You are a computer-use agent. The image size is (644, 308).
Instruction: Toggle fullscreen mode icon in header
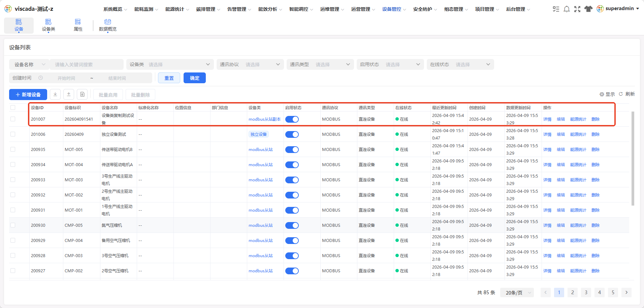pyautogui.click(x=577, y=9)
